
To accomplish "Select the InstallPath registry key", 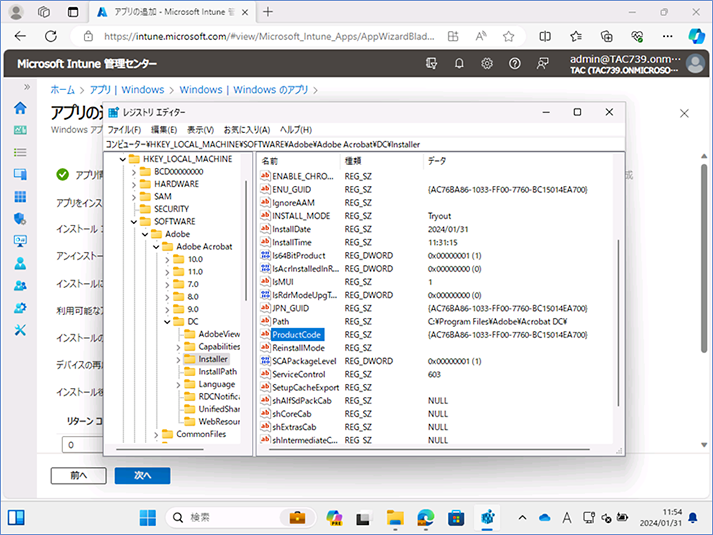I will tap(217, 371).
